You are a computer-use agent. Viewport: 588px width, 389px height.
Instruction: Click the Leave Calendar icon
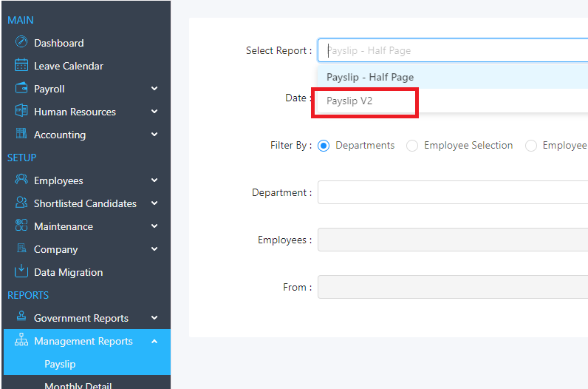(21, 65)
